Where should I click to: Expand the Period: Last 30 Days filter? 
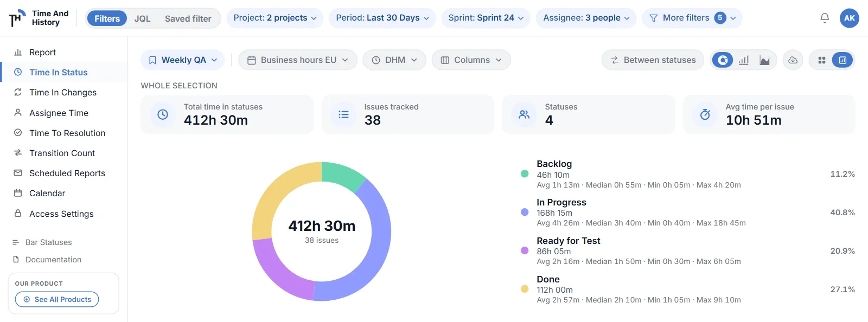[x=382, y=18]
